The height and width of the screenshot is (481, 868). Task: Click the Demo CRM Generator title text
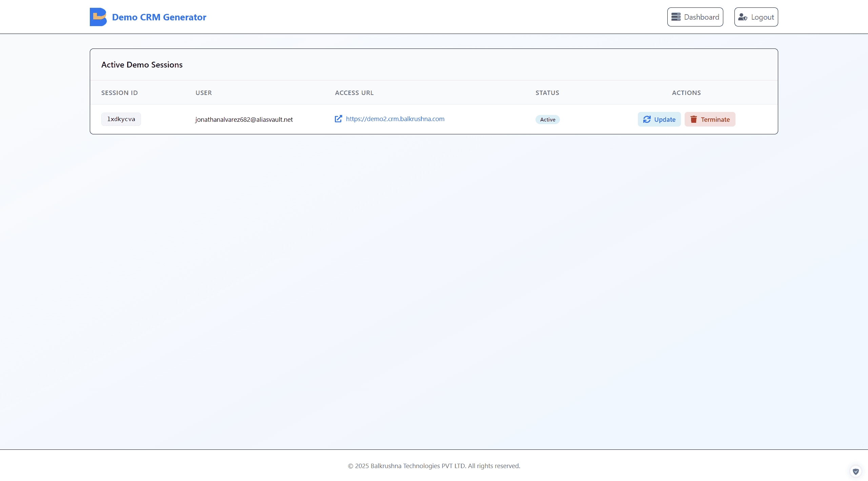pyautogui.click(x=159, y=17)
